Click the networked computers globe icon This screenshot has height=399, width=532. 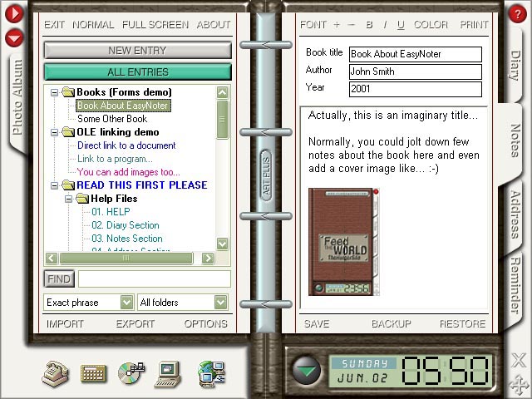point(211,373)
